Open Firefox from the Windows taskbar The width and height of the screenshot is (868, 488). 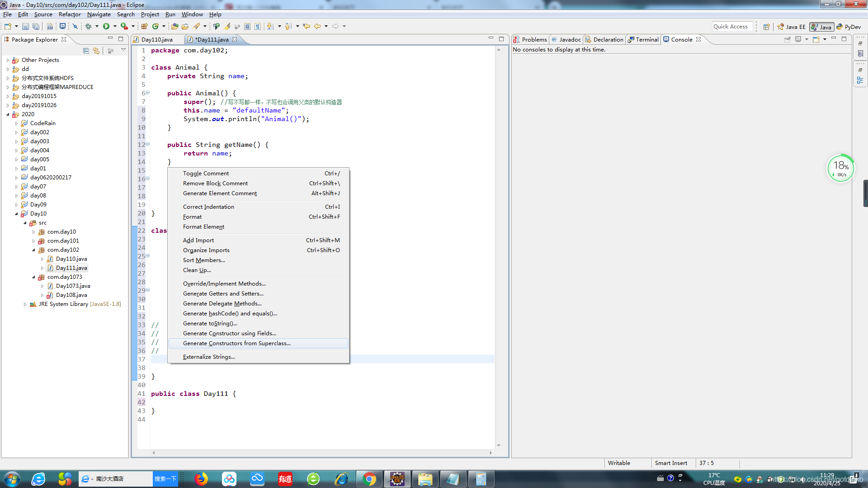coord(201,479)
